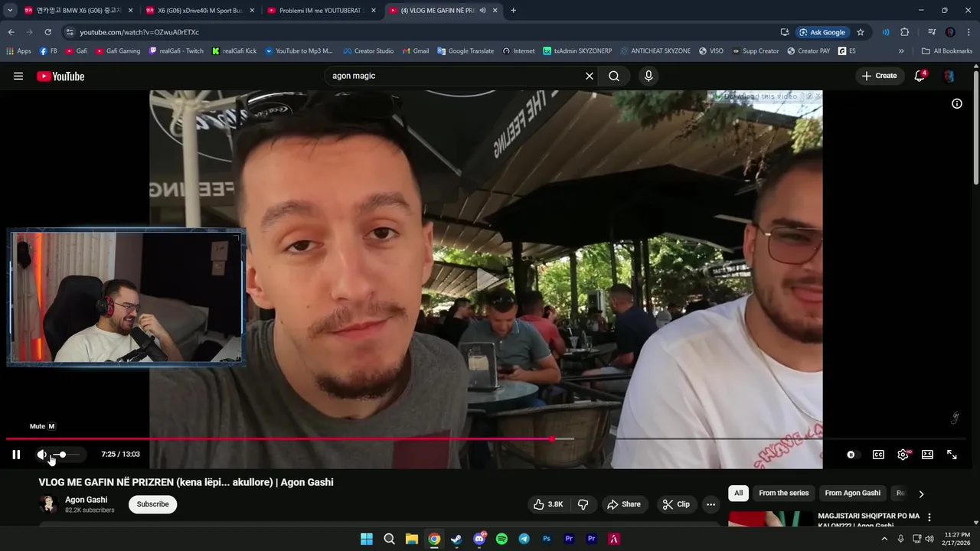Create a Clip from the video
The image size is (980, 551).
[676, 504]
